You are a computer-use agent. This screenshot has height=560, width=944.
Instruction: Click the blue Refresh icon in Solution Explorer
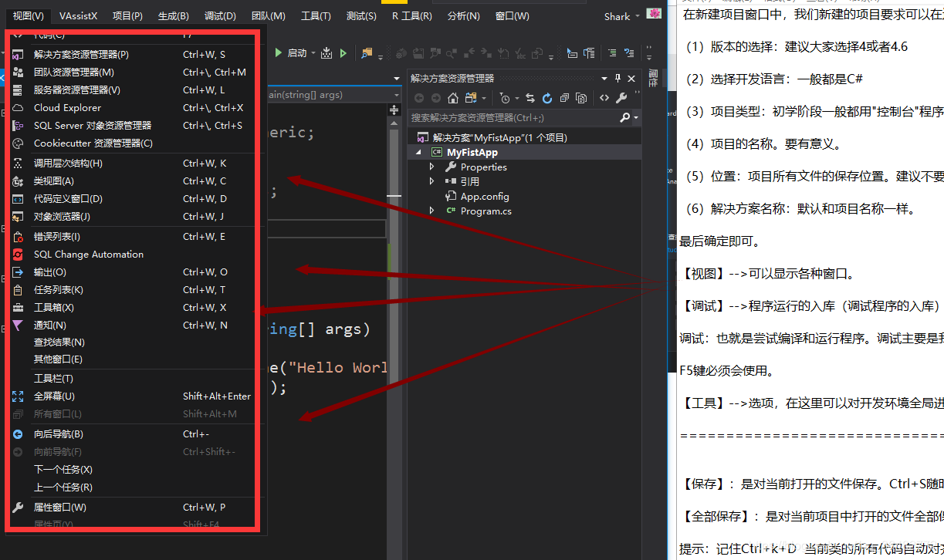[547, 98]
